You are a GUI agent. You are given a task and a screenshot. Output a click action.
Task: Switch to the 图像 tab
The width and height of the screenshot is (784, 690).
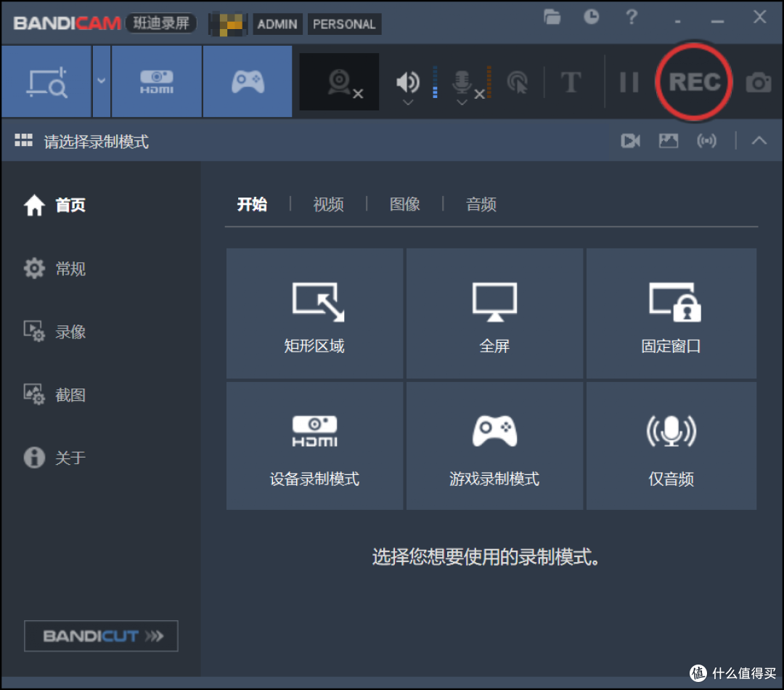pyautogui.click(x=405, y=204)
